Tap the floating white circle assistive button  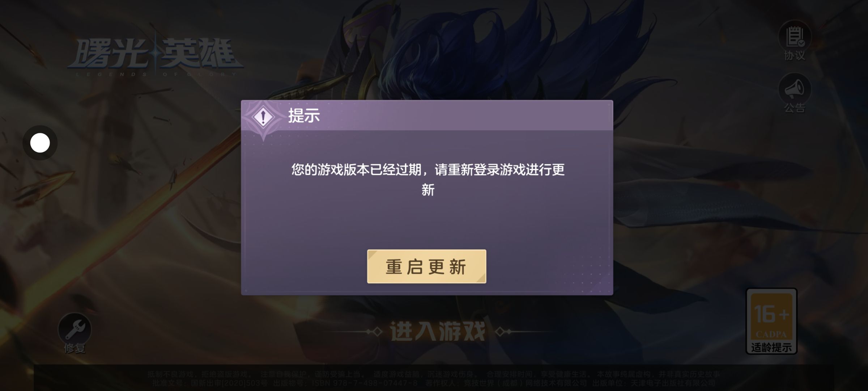40,143
